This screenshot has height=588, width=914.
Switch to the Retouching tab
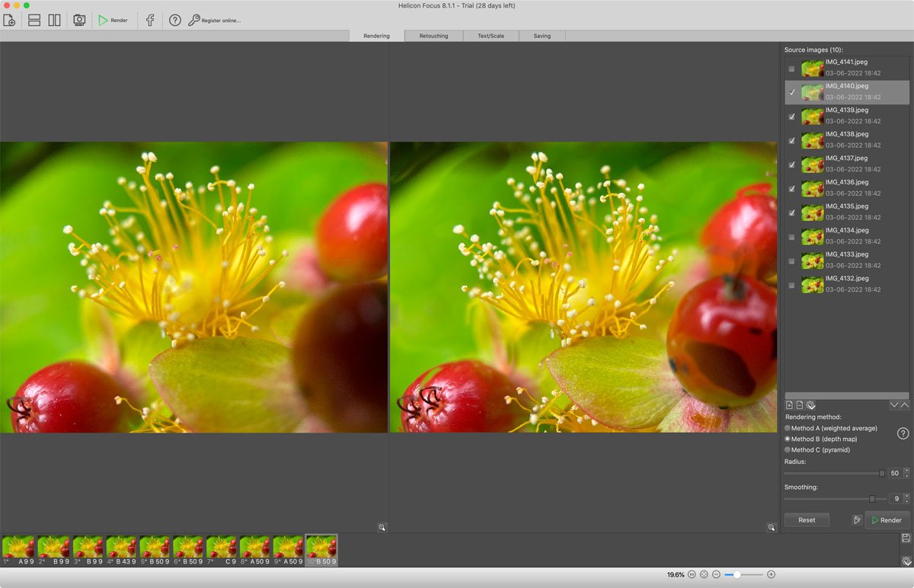point(433,35)
